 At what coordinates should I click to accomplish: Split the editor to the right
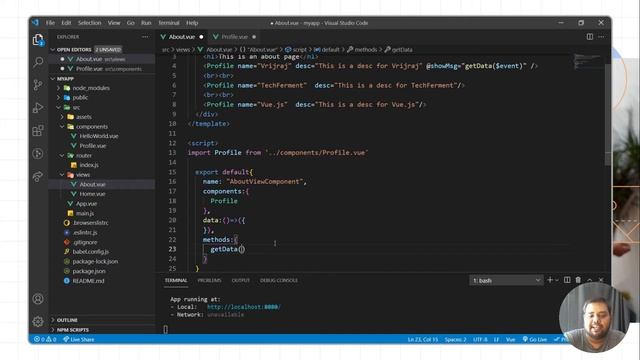coord(590,37)
